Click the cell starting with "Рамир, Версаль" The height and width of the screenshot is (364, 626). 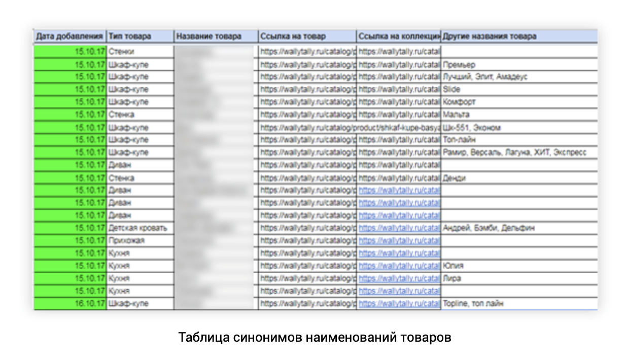coord(519,152)
